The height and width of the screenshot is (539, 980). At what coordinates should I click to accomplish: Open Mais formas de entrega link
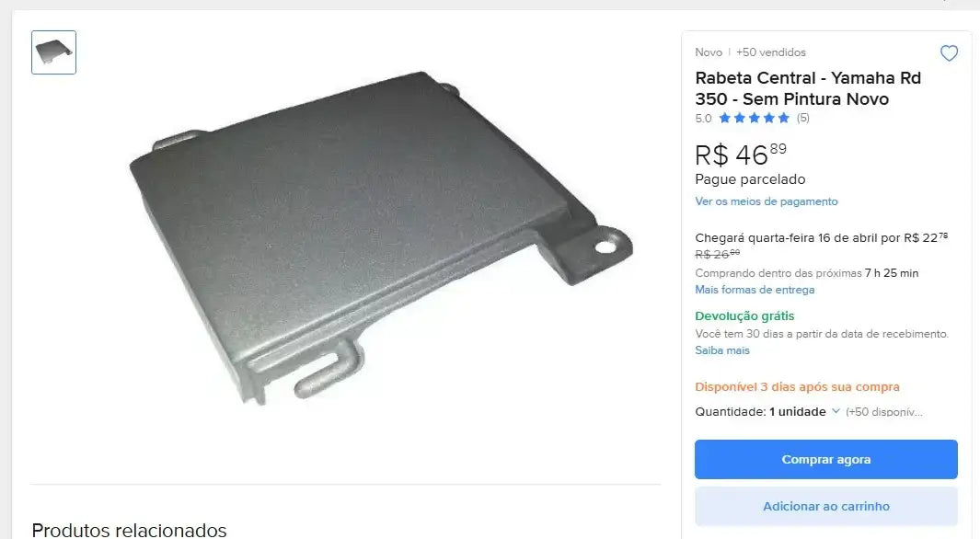(x=755, y=290)
